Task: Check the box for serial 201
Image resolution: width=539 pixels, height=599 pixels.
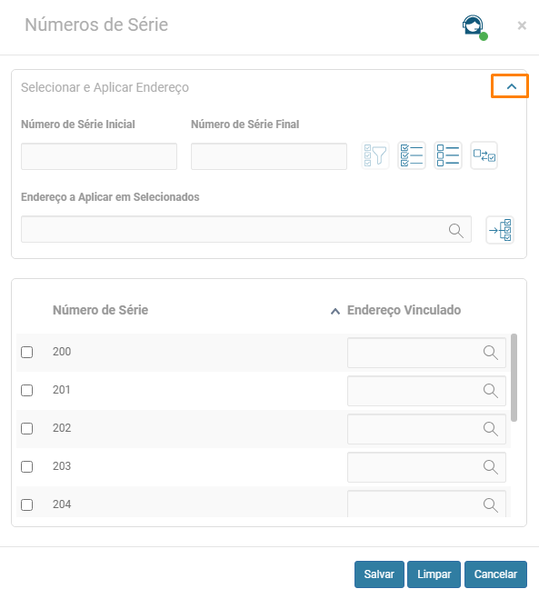Action: pyautogui.click(x=27, y=390)
